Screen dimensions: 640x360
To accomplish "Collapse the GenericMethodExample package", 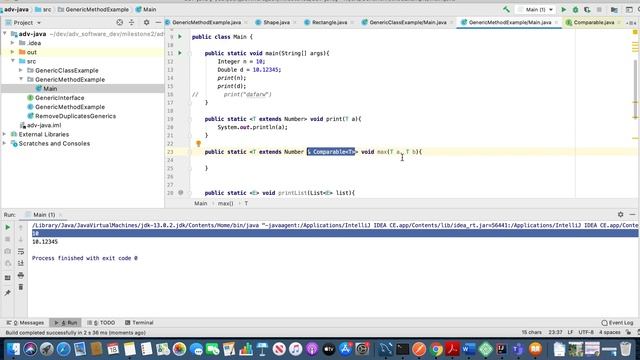I will pos(21,79).
